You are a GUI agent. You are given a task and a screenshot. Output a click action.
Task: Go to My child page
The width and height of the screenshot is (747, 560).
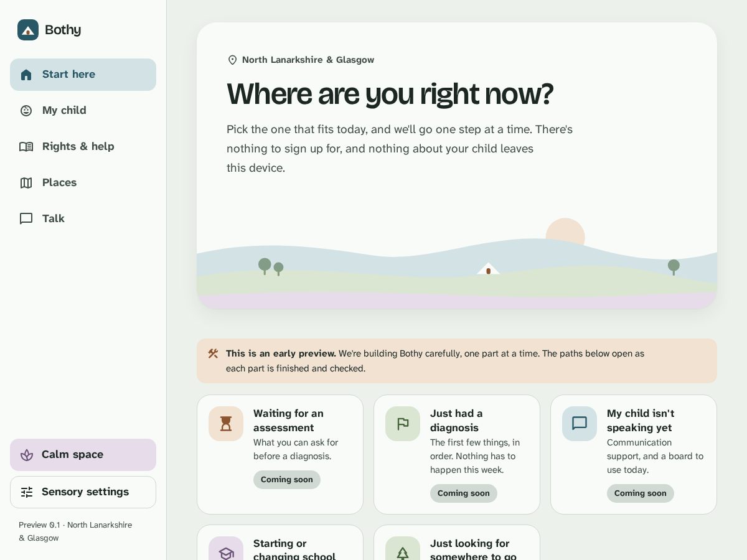[83, 111]
